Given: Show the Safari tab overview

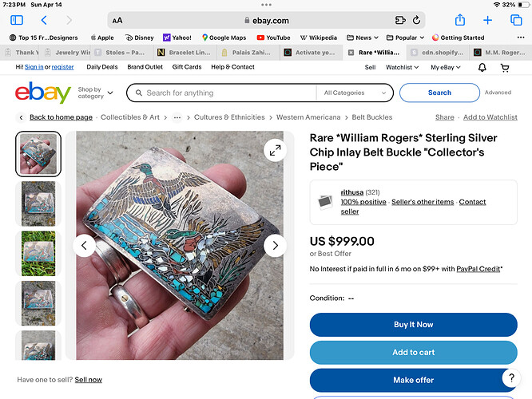Looking at the screenshot, I should [x=515, y=20].
